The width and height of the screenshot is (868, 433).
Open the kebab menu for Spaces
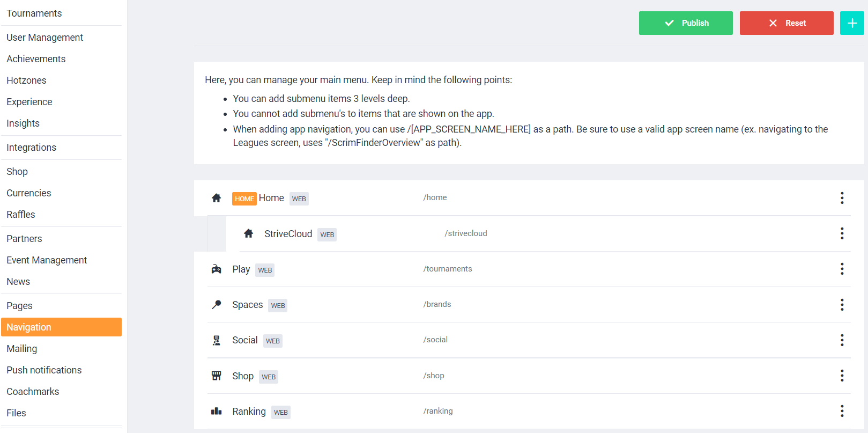(842, 305)
